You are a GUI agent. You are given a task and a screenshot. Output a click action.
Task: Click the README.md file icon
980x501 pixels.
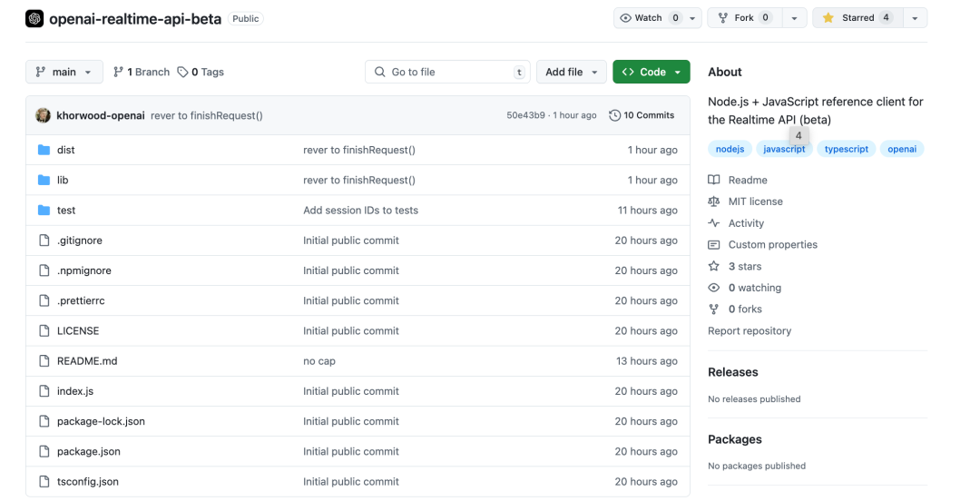44,361
